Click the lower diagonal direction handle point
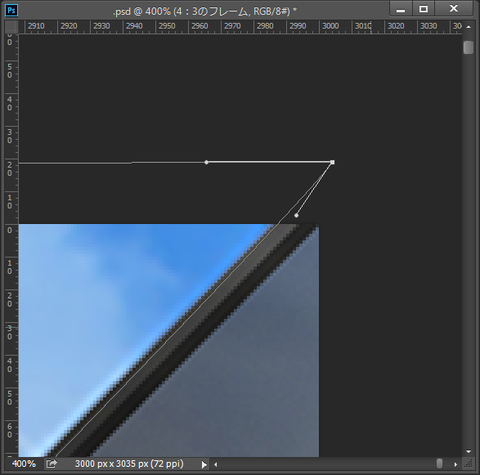Image resolution: width=480 pixels, height=475 pixels. pyautogui.click(x=296, y=216)
